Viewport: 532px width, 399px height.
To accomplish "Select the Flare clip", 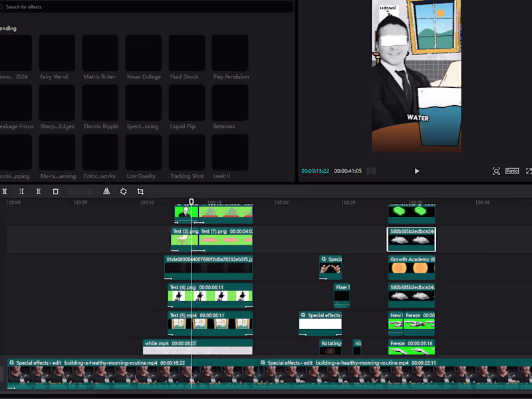I will (x=342, y=295).
